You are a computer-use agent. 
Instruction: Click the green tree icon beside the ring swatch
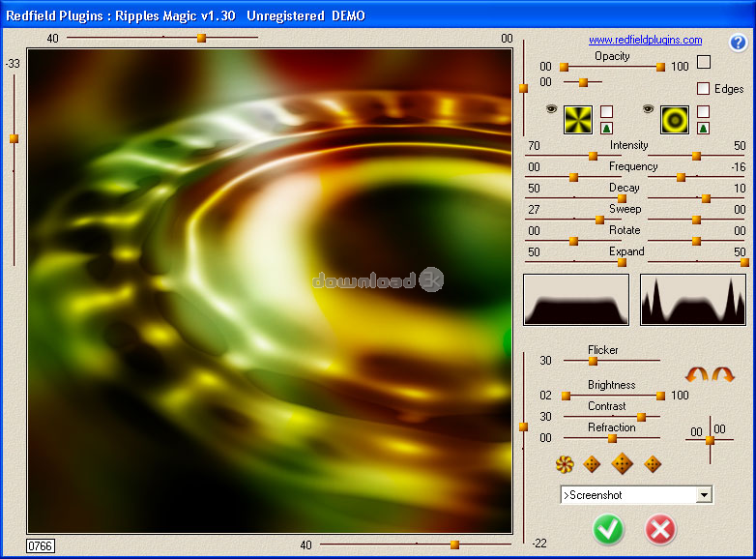coord(703,128)
